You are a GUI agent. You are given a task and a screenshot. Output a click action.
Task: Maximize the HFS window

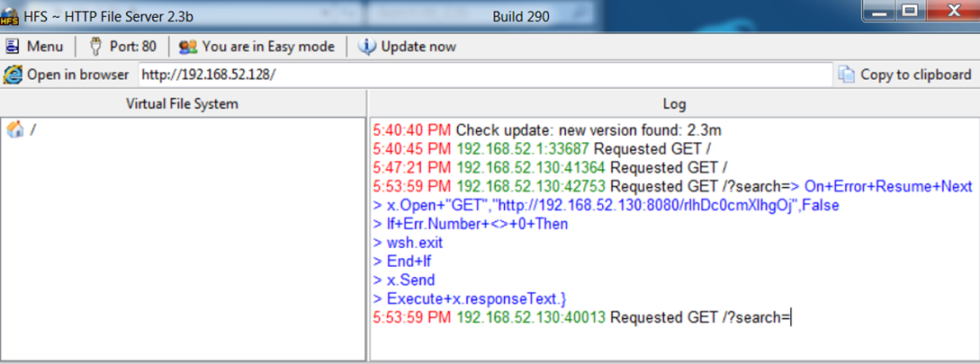pos(910,12)
